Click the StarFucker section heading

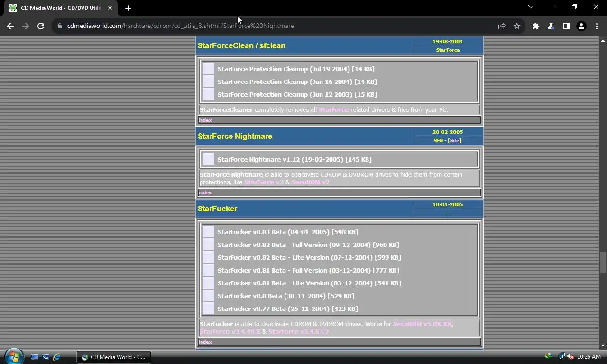tap(217, 209)
